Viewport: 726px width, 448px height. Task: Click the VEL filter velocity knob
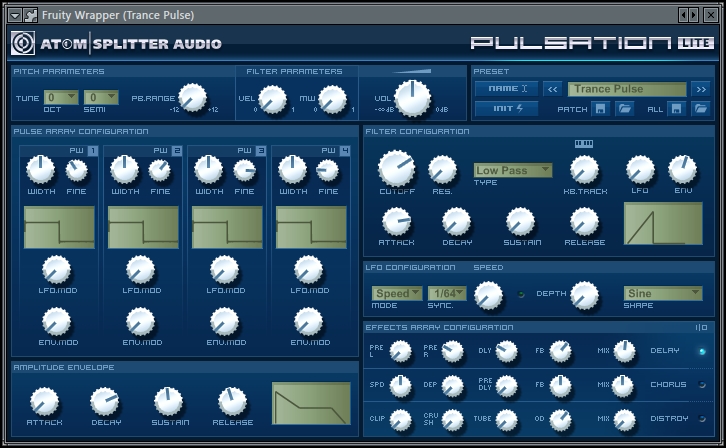pos(272,100)
